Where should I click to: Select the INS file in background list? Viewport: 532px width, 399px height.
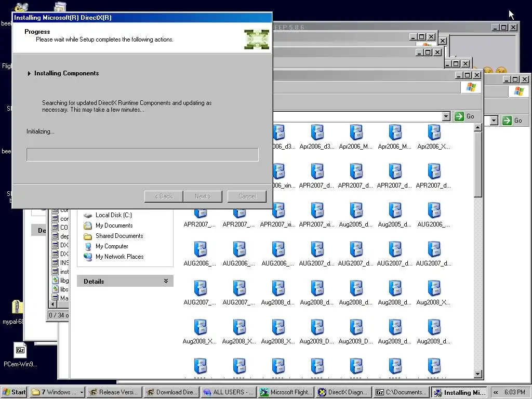click(60, 262)
